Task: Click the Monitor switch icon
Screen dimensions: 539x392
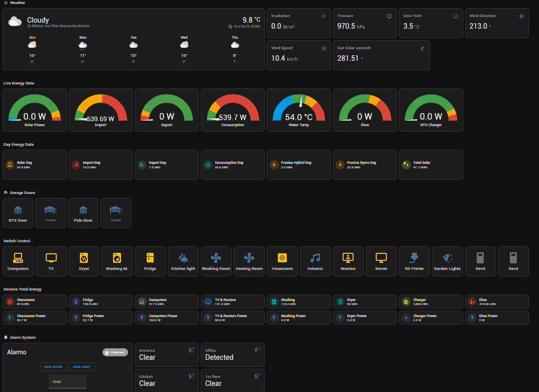Action: [348, 257]
